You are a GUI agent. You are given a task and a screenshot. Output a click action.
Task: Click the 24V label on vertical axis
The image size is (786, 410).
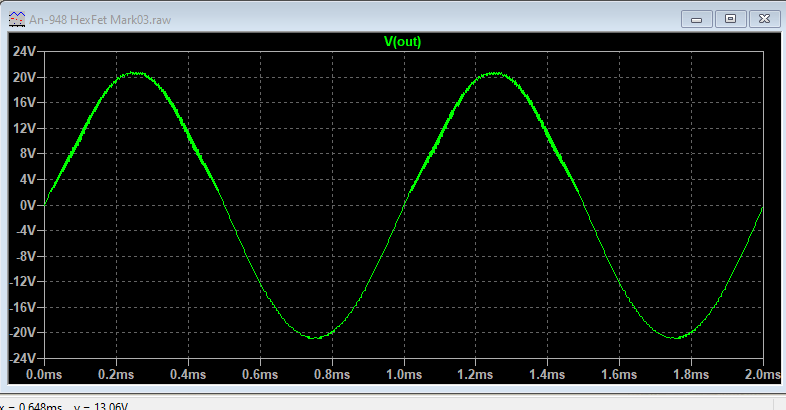pos(23,51)
